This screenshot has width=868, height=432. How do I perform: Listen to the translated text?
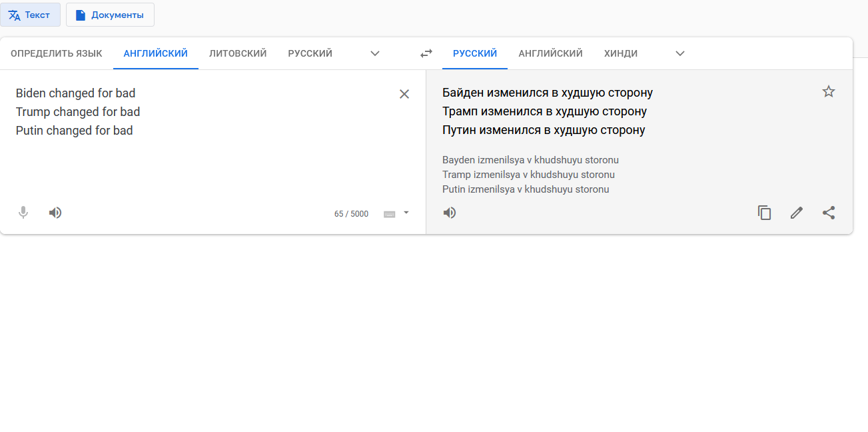tap(450, 213)
